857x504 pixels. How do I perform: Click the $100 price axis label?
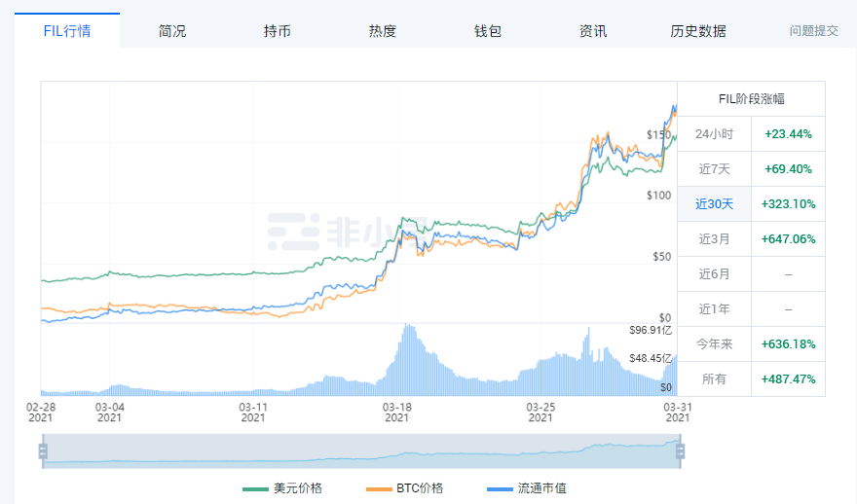[658, 195]
